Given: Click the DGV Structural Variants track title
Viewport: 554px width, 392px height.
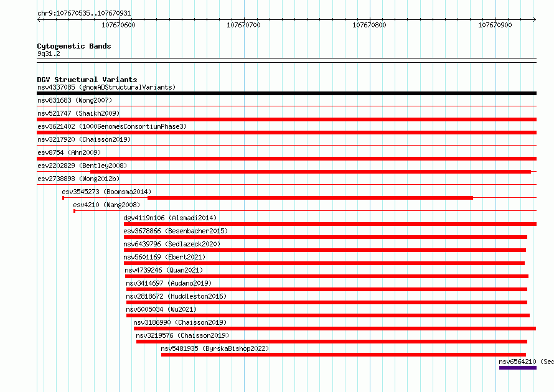Looking at the screenshot, I should pos(87,80).
